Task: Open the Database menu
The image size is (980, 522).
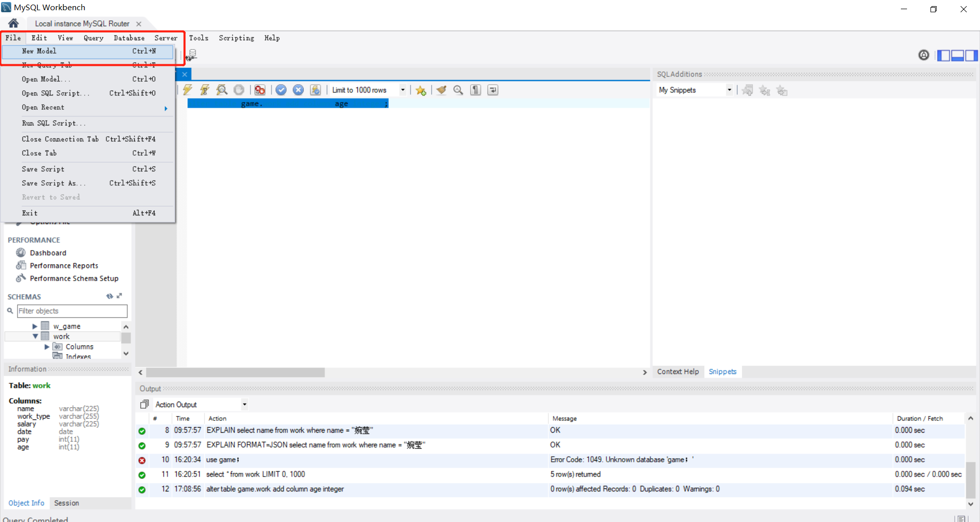Action: coord(129,38)
